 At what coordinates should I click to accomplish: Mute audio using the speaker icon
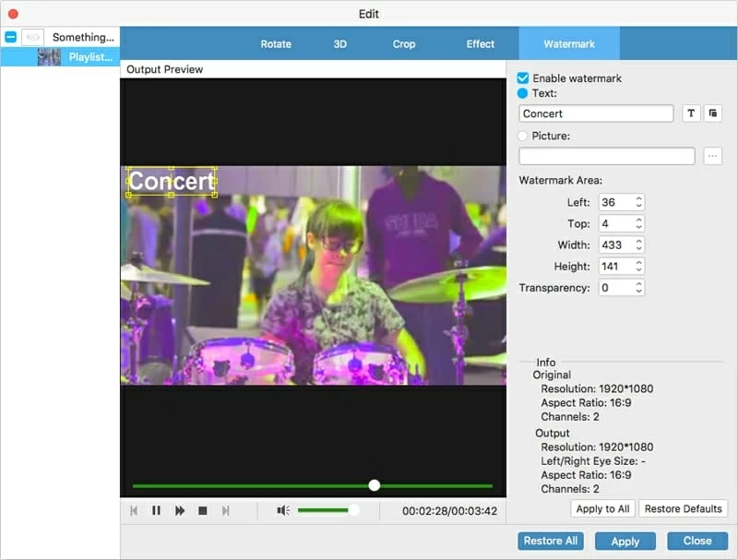click(x=283, y=510)
